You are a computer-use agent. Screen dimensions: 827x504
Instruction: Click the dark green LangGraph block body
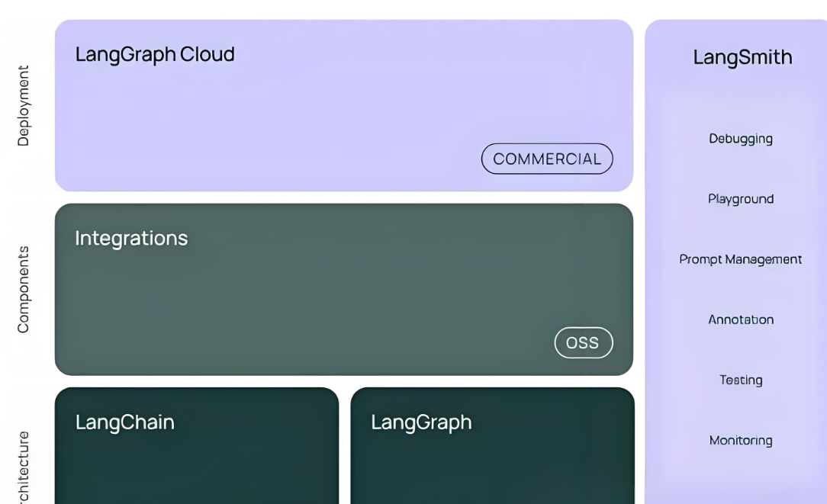click(x=492, y=469)
